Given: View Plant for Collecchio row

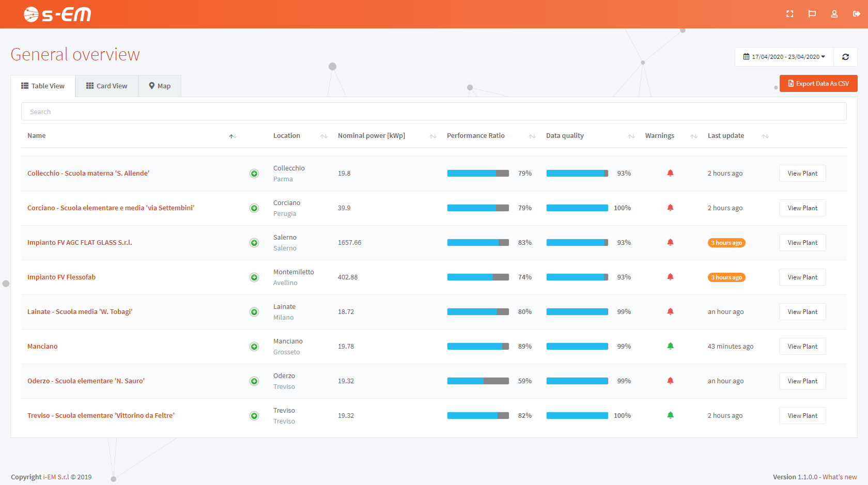Looking at the screenshot, I should tap(802, 174).
